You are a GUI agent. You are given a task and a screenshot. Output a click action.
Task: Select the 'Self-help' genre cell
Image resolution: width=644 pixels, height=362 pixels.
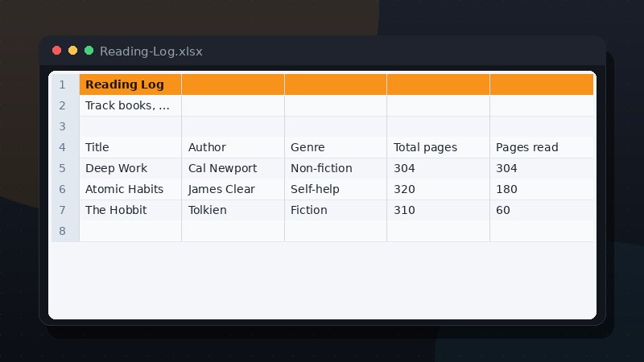336,189
